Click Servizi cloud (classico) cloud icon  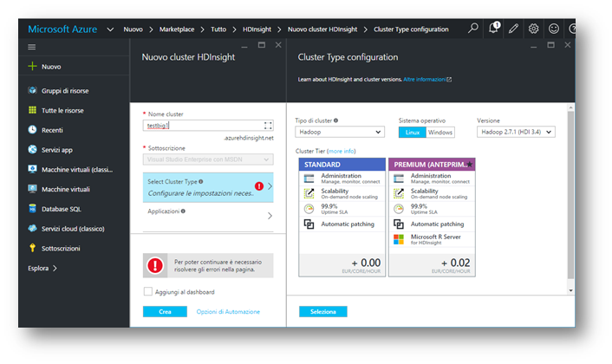[32, 228]
